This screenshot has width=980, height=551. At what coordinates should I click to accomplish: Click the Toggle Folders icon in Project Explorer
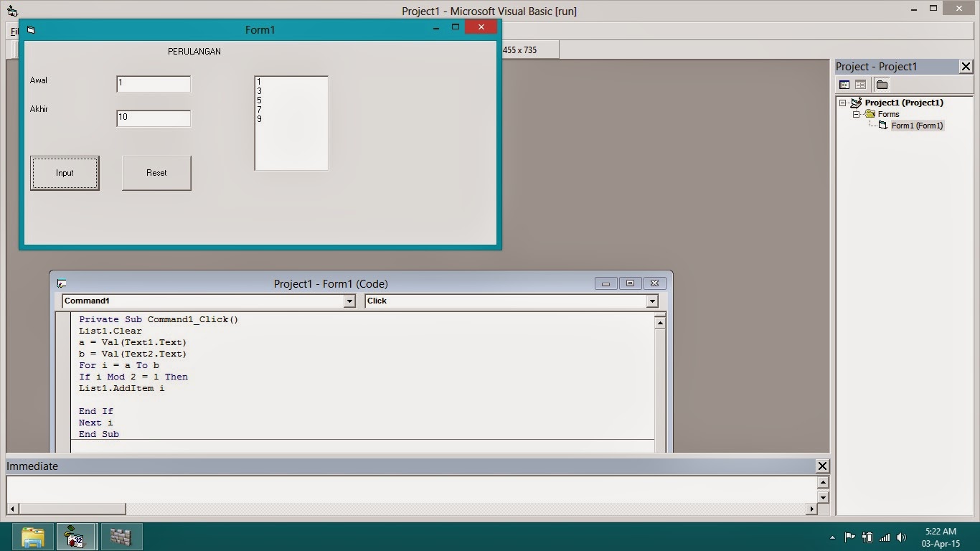tap(882, 84)
